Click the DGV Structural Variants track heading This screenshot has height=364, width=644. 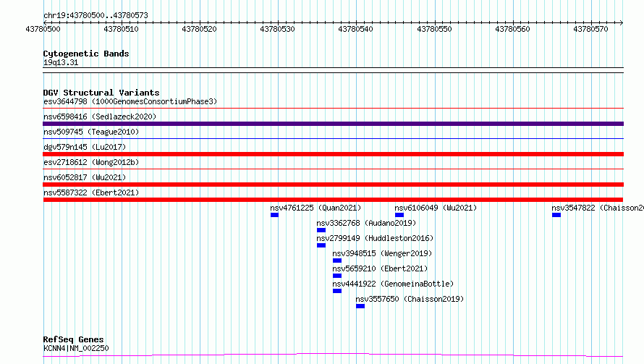pos(101,93)
